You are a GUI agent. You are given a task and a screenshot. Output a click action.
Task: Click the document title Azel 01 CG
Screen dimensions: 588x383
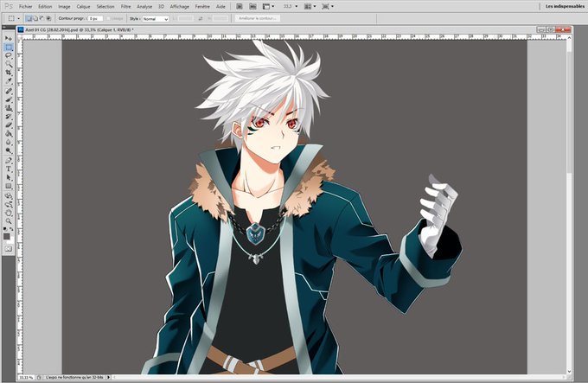point(80,29)
